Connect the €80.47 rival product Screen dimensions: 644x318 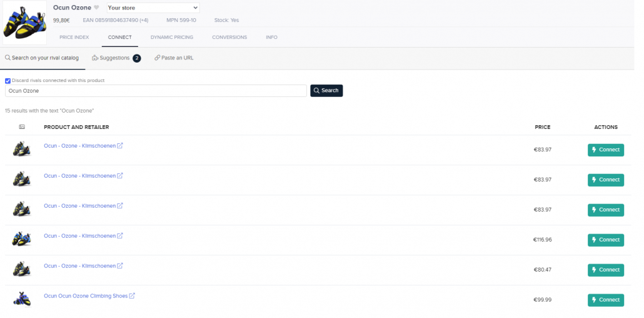tap(606, 270)
